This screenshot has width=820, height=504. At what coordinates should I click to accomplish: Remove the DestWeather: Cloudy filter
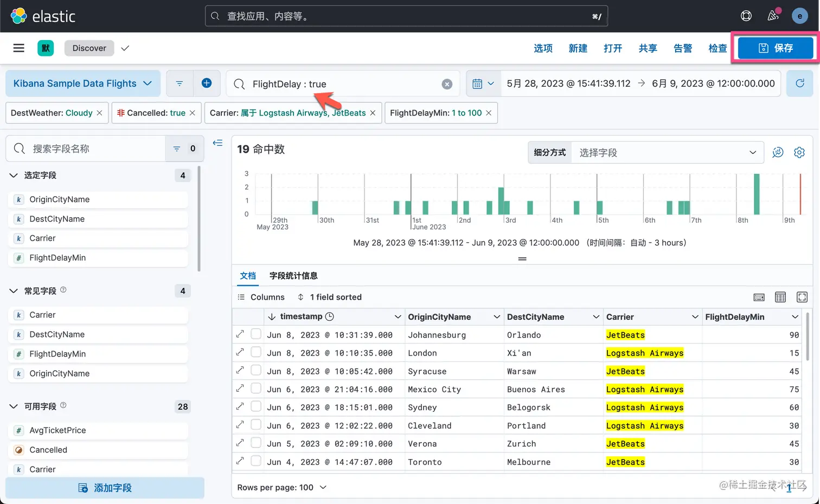click(99, 113)
